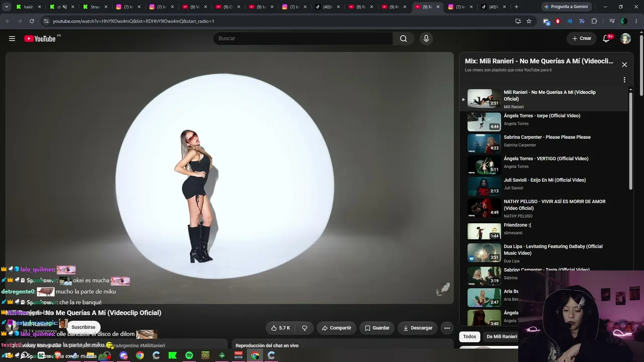The image size is (644, 362).
Task: Play 'Ángela Torres - VERTIGO' from the mix
Action: 546,159
